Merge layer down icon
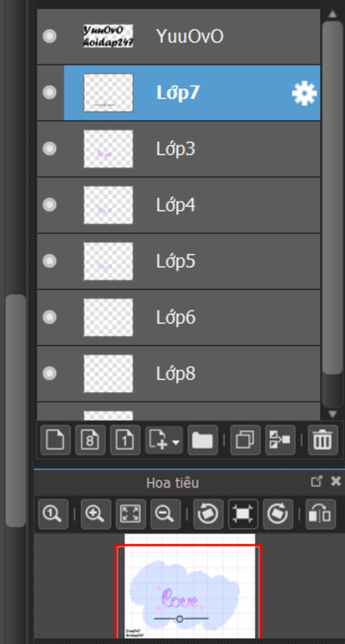Viewport: 345px width, 644px height. [x=280, y=440]
